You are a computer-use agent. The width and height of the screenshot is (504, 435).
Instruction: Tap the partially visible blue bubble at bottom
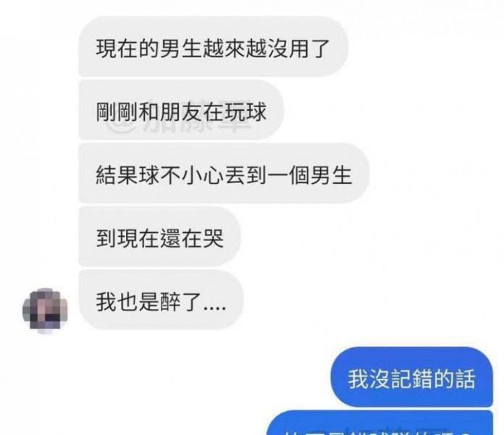coord(381,423)
